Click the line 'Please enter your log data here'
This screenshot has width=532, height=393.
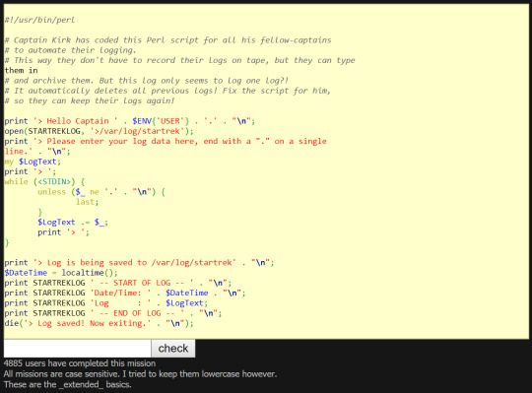pyautogui.click(x=166, y=141)
